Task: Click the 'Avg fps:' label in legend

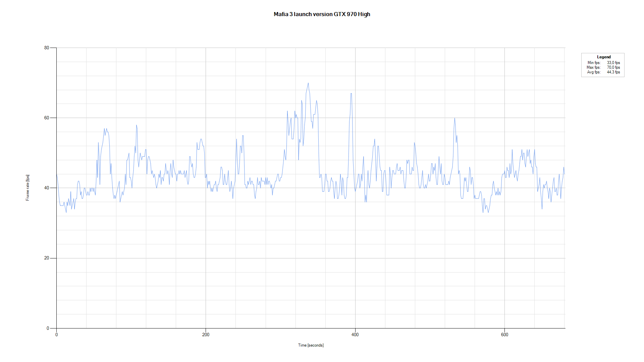Action: tap(594, 72)
